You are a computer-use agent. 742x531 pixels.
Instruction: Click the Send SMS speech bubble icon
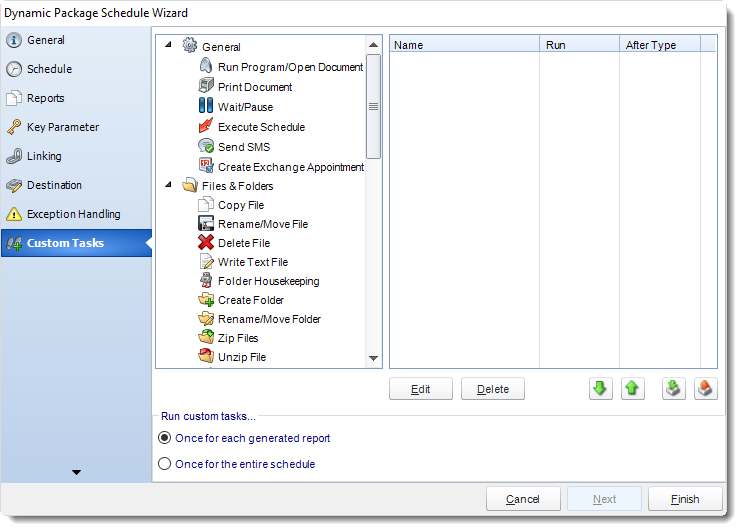click(206, 146)
